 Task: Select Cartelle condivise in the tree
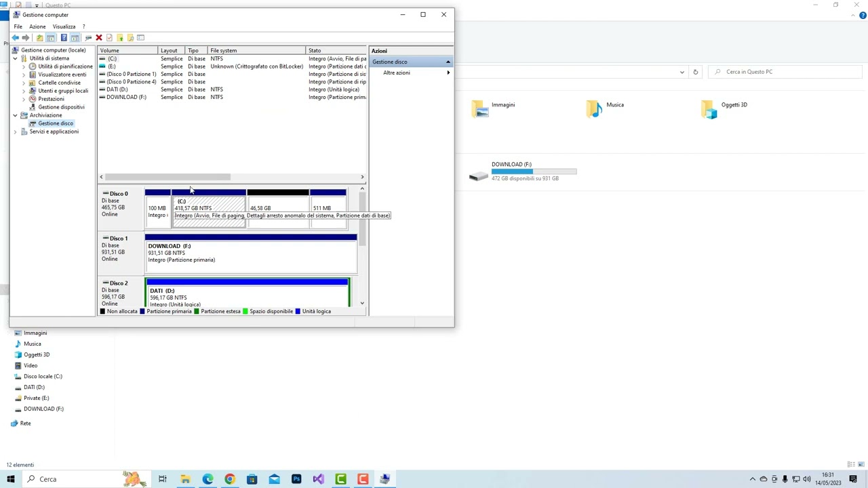(x=59, y=83)
